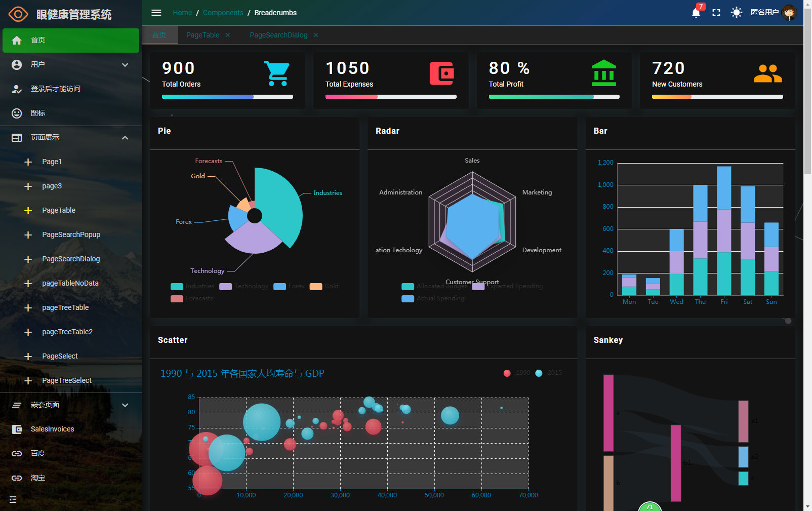Click the New Customers people icon
This screenshot has width=812, height=511.
coord(768,73)
